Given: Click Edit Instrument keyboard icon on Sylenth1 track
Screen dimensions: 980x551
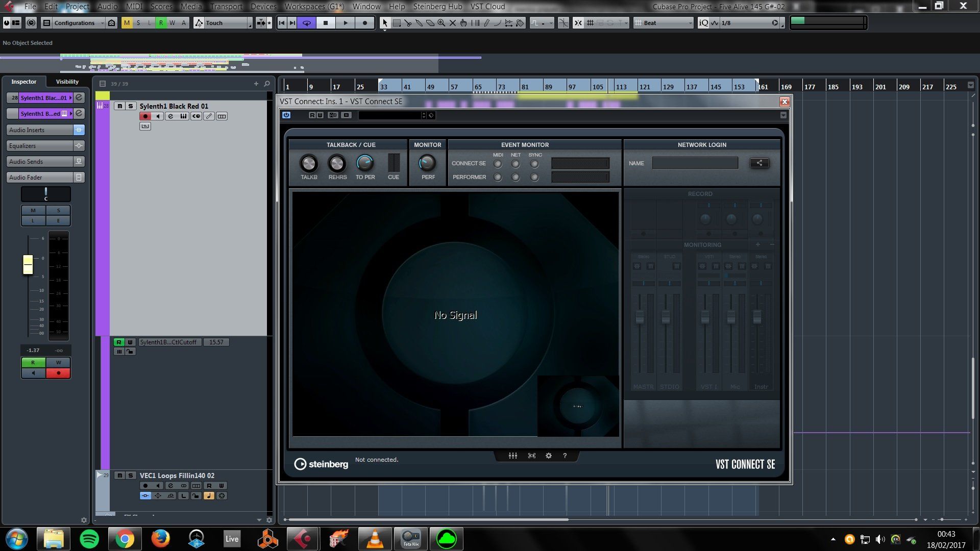Looking at the screenshot, I should (x=183, y=116).
